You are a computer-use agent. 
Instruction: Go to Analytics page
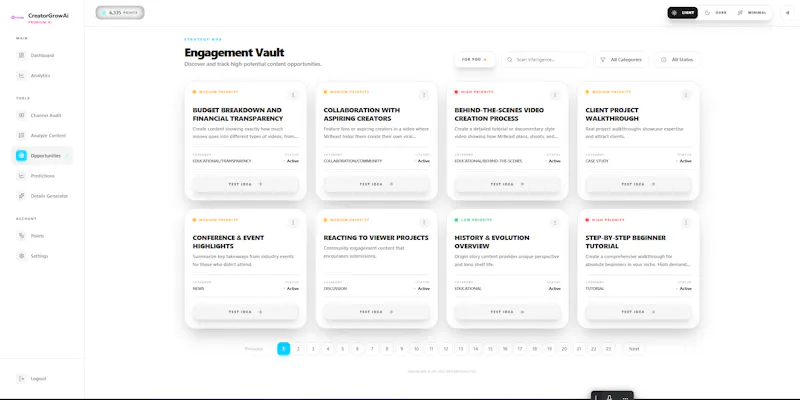click(x=40, y=76)
